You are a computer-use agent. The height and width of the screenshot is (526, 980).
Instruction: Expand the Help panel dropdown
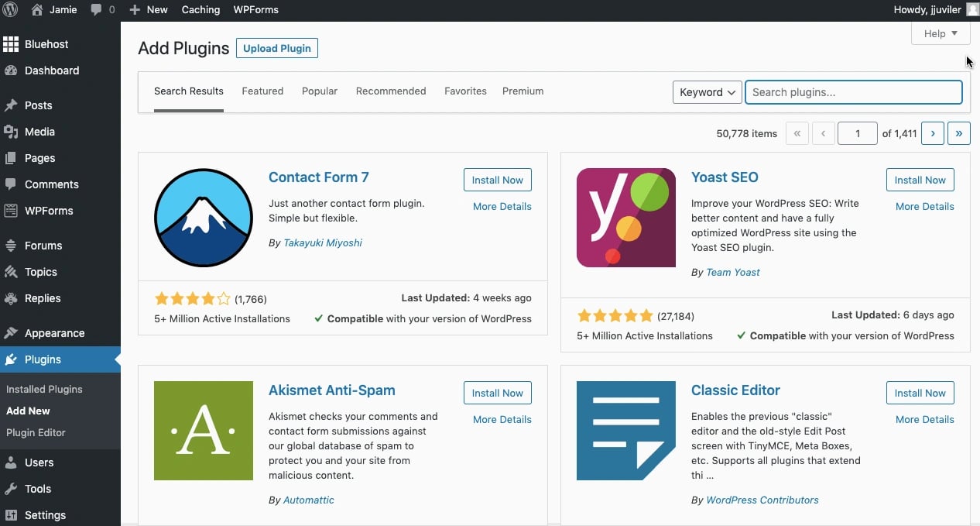point(941,33)
